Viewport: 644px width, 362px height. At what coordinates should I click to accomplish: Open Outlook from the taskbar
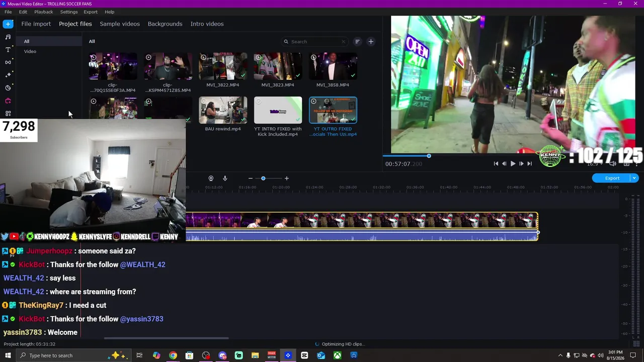(x=321, y=355)
